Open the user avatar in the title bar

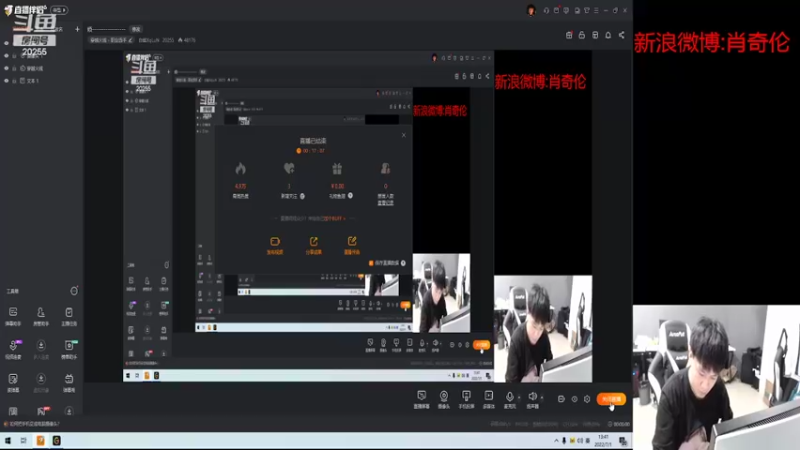point(531,10)
